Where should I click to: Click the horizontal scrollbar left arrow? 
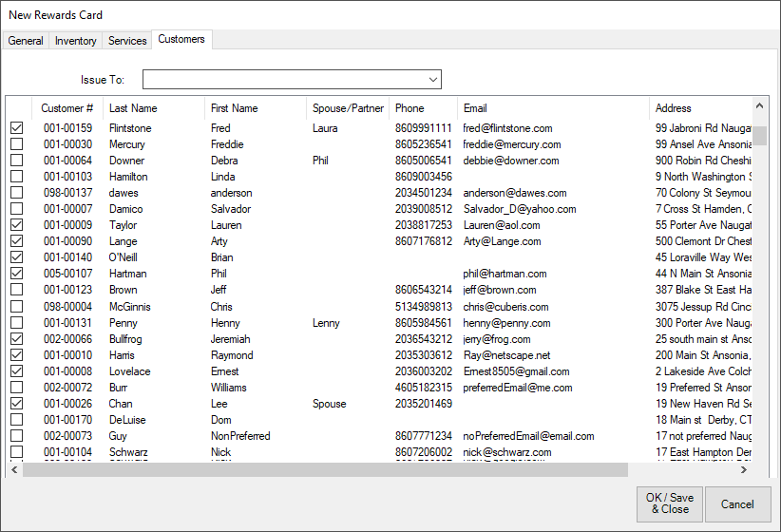click(13, 469)
